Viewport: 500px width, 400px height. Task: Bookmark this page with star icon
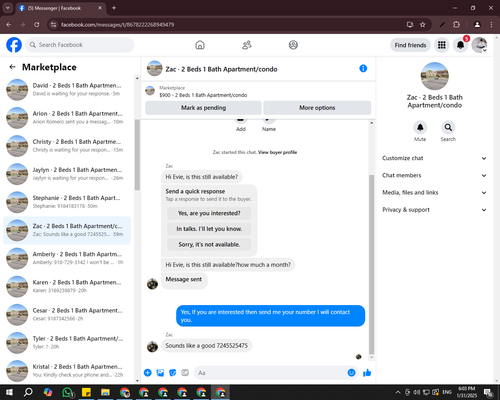point(423,25)
